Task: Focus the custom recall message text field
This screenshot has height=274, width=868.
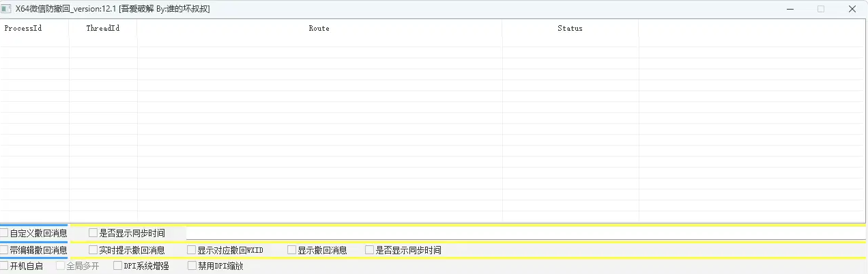Action: (525, 233)
